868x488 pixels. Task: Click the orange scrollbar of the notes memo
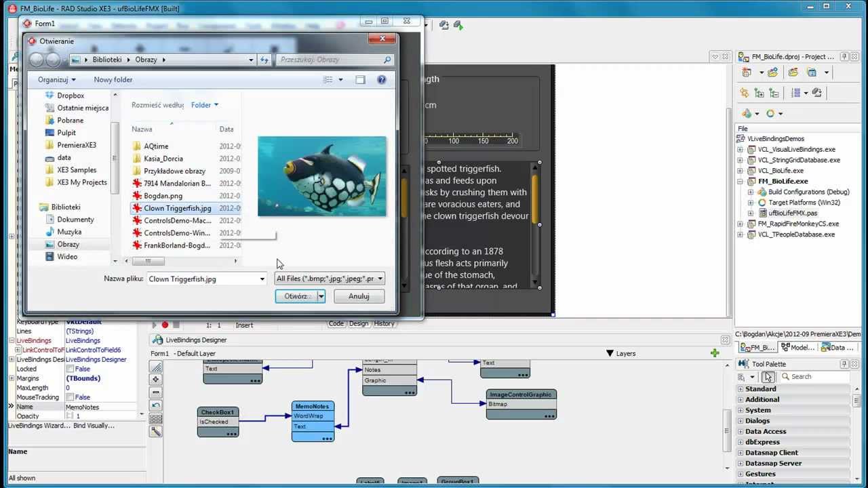point(535,199)
